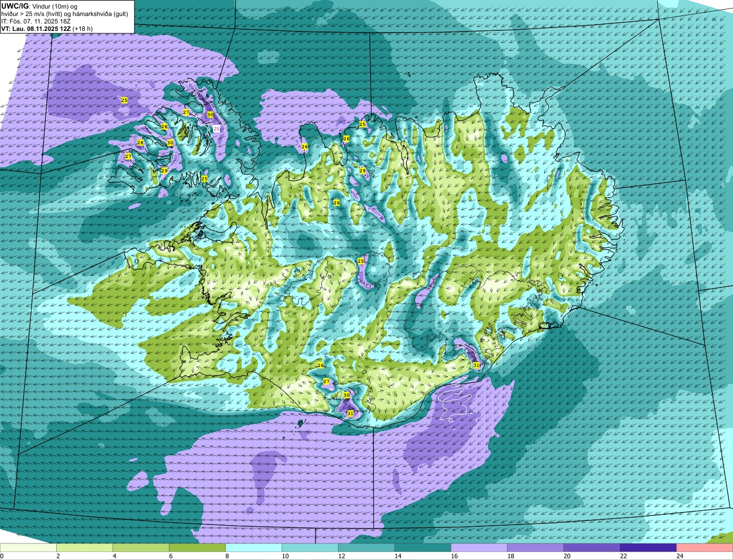Click the light lime 2–4 m/s legend swatch

[x=85, y=548]
